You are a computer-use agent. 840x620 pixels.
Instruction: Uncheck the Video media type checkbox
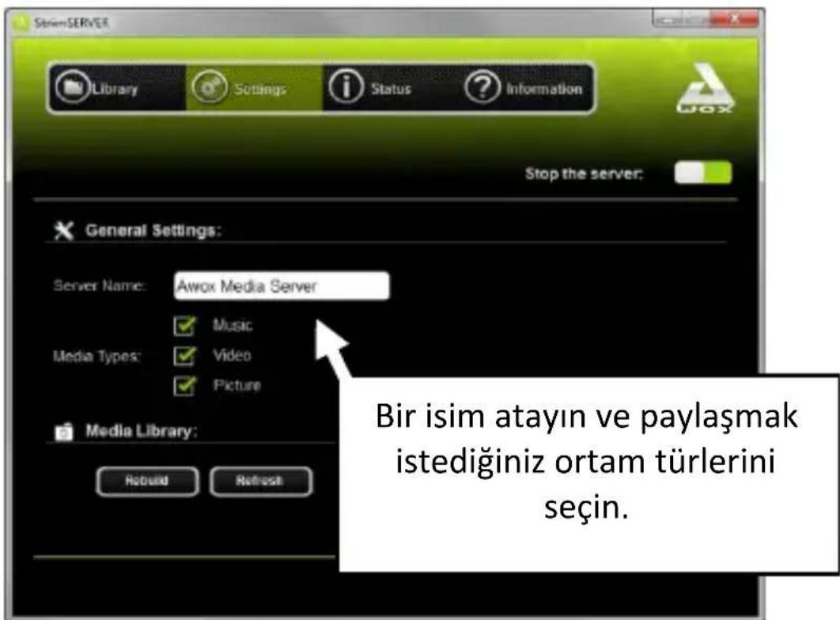pyautogui.click(x=185, y=356)
